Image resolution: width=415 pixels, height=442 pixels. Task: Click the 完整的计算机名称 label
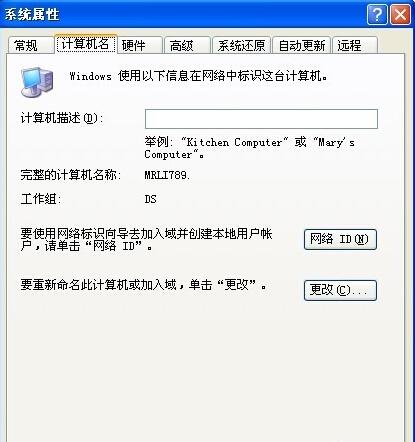pos(71,175)
